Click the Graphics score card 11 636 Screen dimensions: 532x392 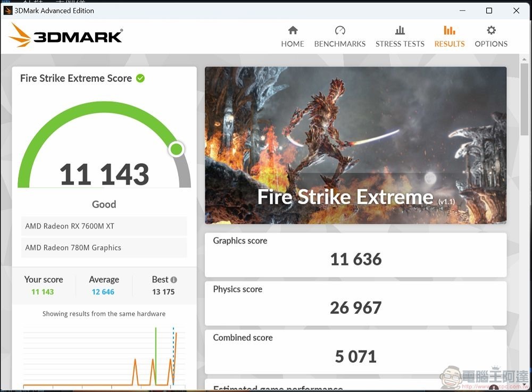click(x=355, y=255)
